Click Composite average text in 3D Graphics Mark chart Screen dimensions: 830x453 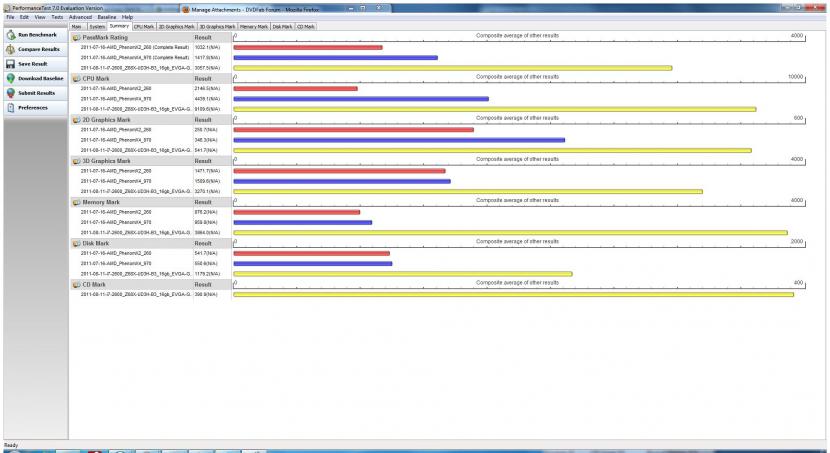click(517, 159)
